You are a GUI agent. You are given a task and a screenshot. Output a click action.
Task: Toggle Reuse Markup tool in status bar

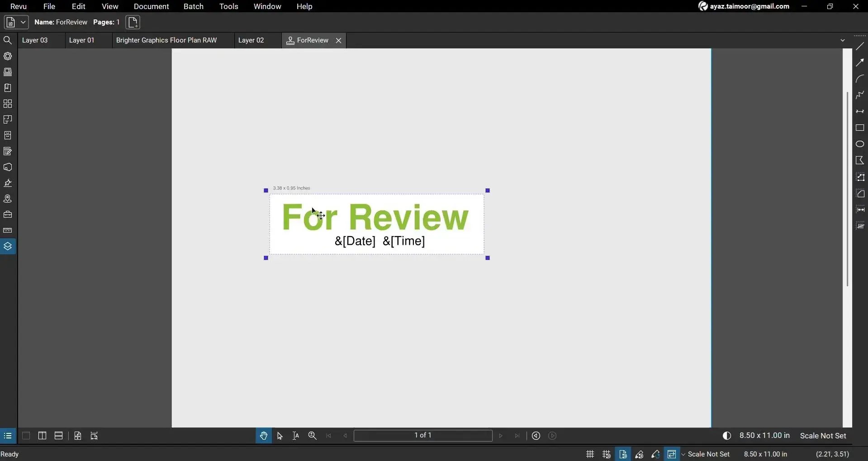click(x=655, y=454)
